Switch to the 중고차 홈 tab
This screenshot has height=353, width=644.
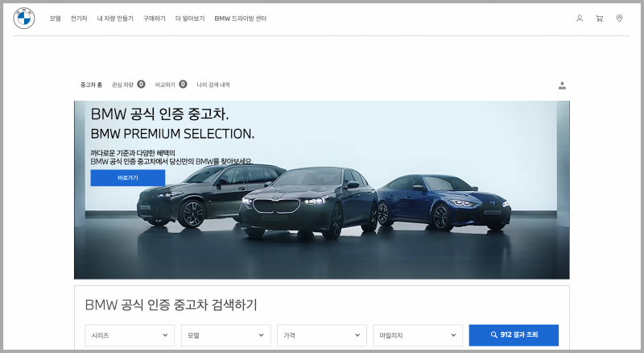click(x=91, y=85)
